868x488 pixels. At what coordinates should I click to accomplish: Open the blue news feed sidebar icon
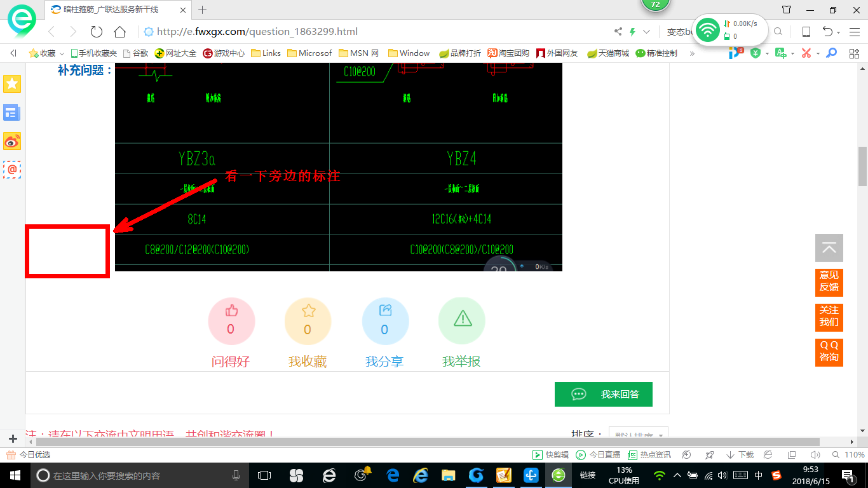[x=12, y=112]
